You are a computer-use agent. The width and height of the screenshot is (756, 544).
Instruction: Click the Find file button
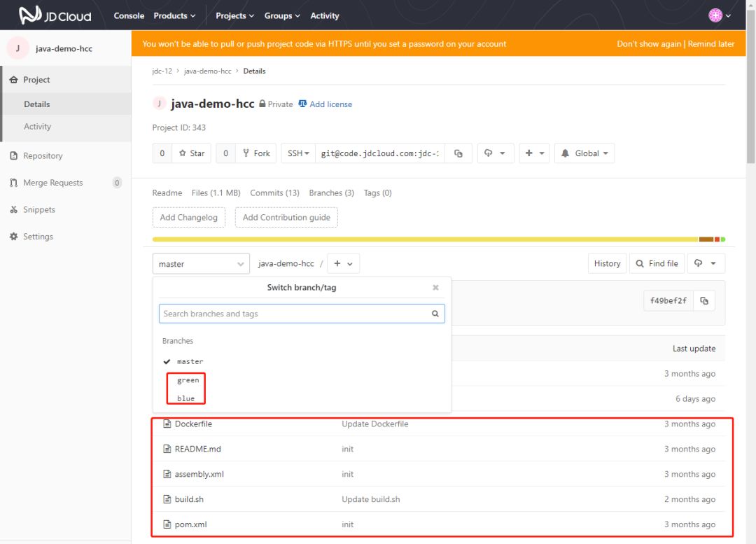(657, 263)
